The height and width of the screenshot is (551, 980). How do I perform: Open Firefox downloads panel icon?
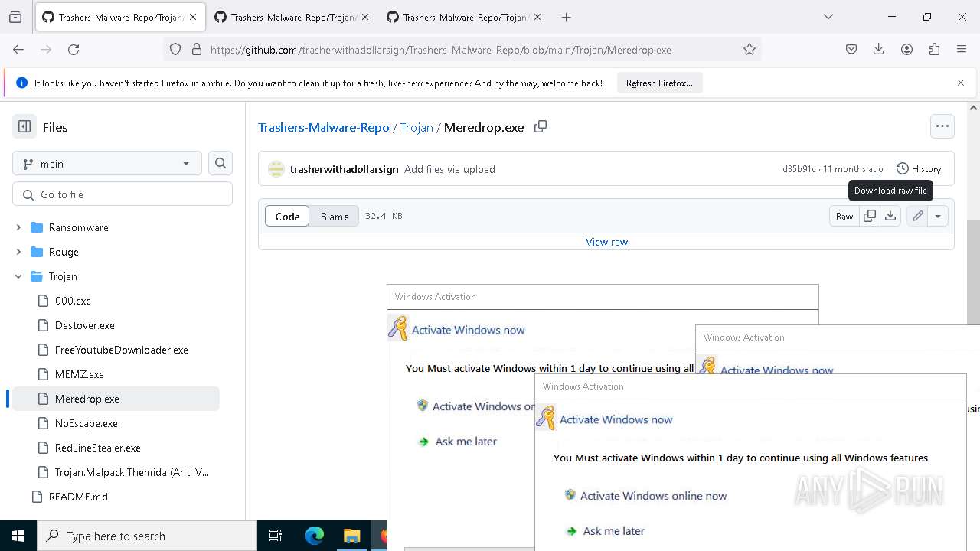pos(879,49)
